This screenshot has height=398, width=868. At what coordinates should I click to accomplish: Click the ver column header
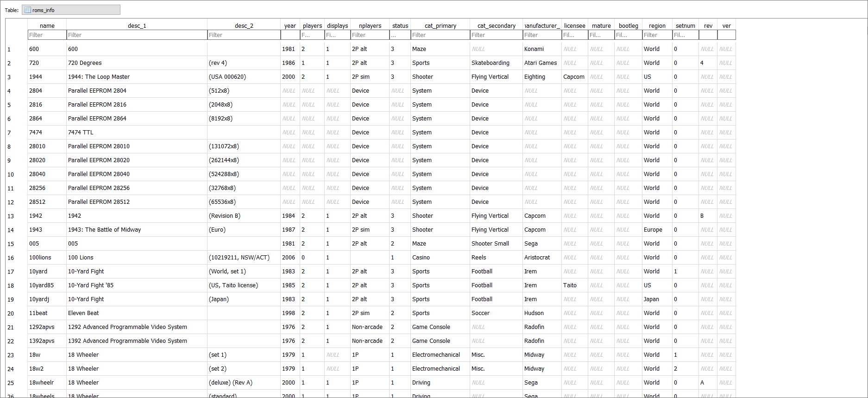726,25
